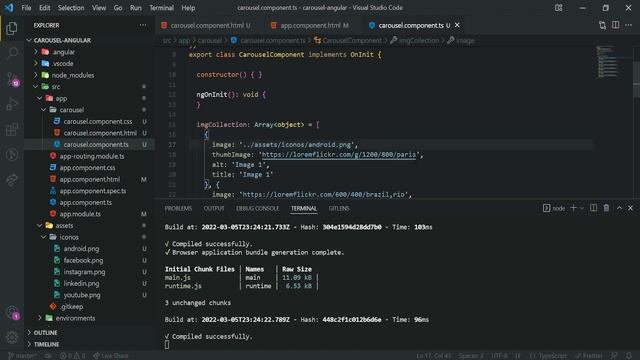The height and width of the screenshot is (360, 640).
Task: Open the terminal launch profile dropdown
Action: (x=582, y=208)
